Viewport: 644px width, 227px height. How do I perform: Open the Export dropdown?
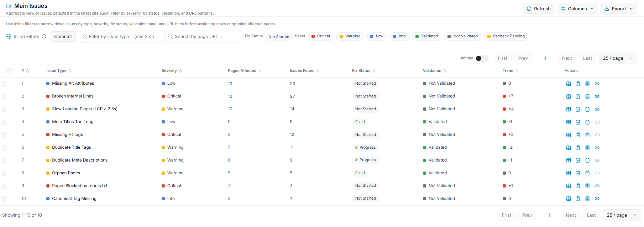pos(619,9)
